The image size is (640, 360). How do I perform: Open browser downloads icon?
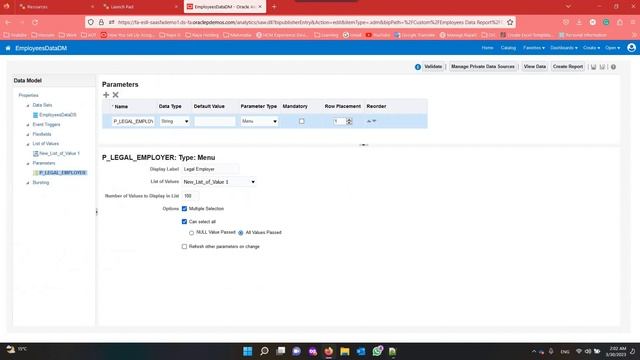(579, 22)
